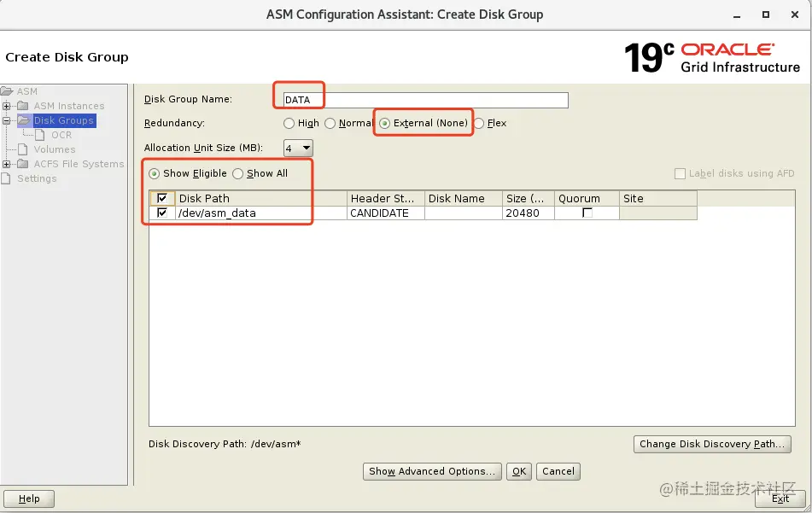Choose Show Eligible disks
812x513 pixels.
tap(154, 173)
